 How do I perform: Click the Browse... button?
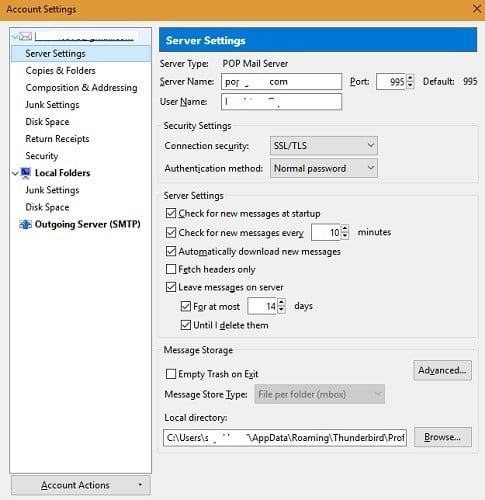tap(443, 437)
